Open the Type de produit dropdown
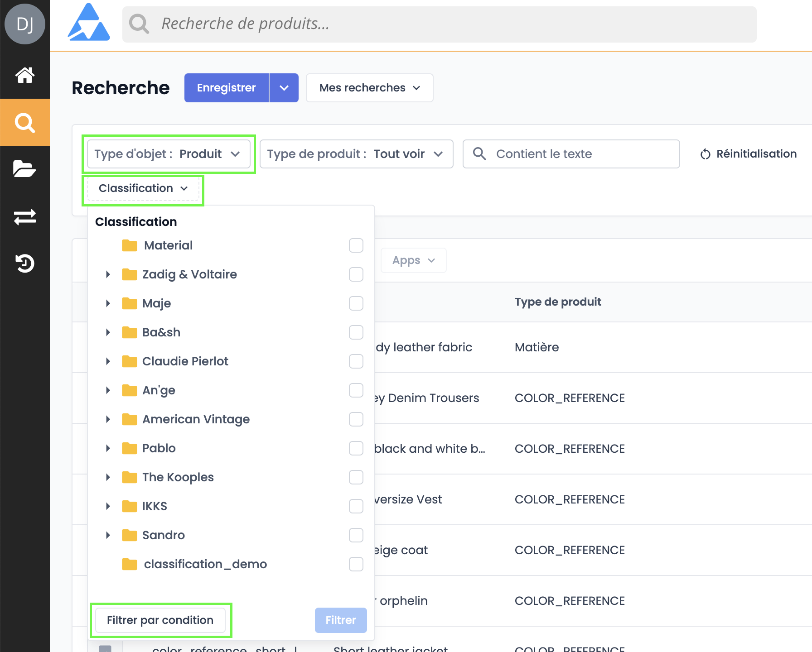This screenshot has width=812, height=652. pos(357,154)
